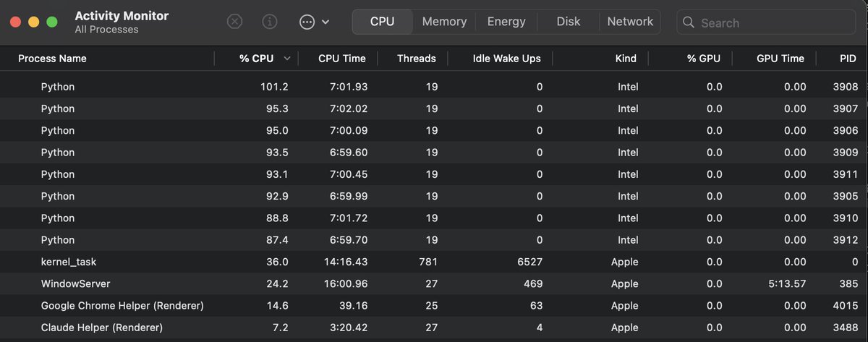Select the Python process with PID 3907
Viewport: 868px width, 342px height.
point(434,108)
